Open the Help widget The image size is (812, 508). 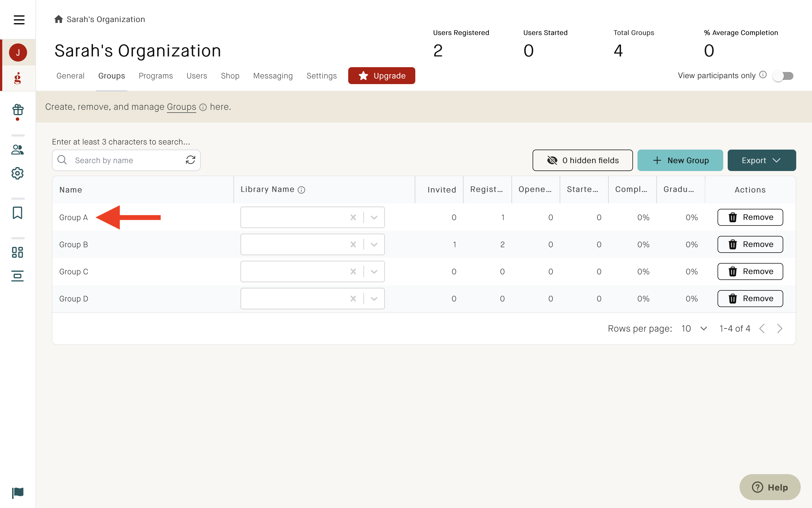tap(770, 487)
